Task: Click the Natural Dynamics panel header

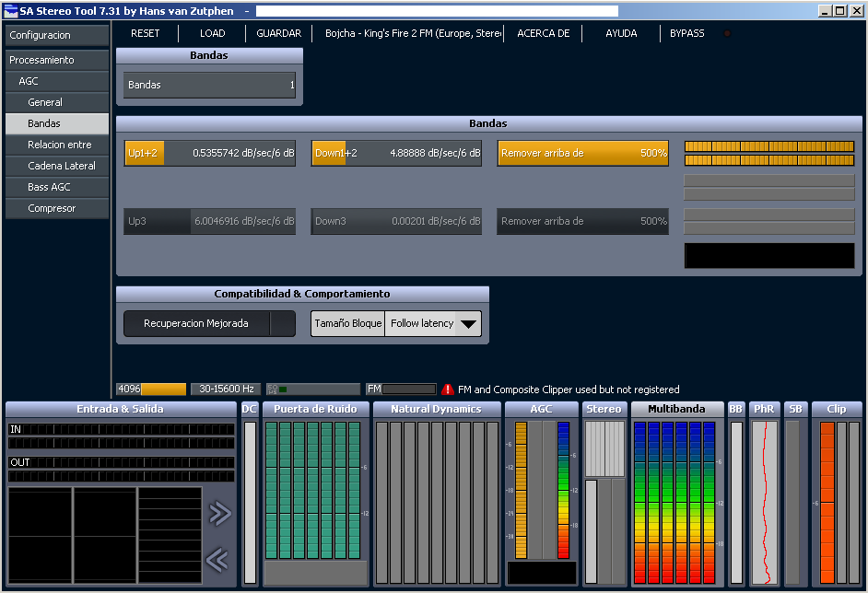Action: [x=437, y=409]
